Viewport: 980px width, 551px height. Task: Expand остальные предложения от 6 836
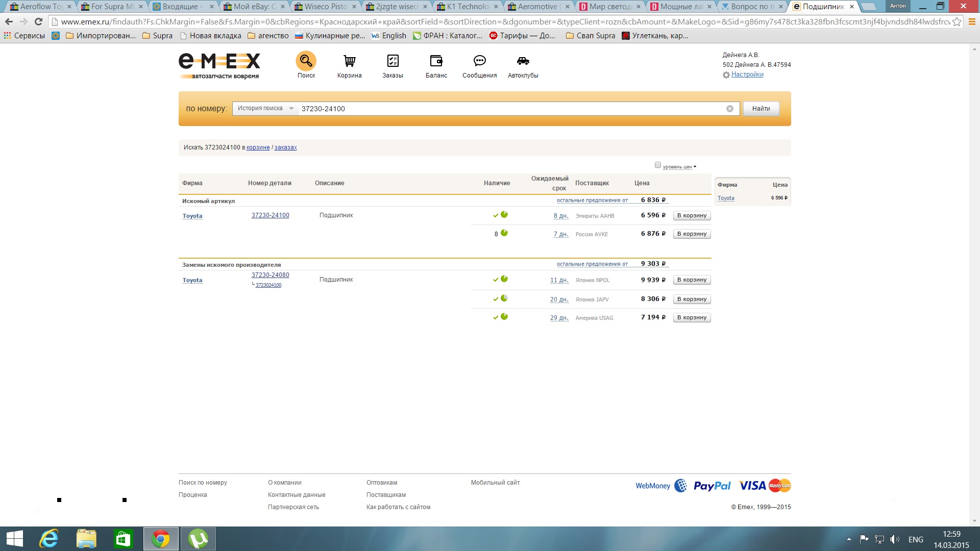[x=592, y=200]
